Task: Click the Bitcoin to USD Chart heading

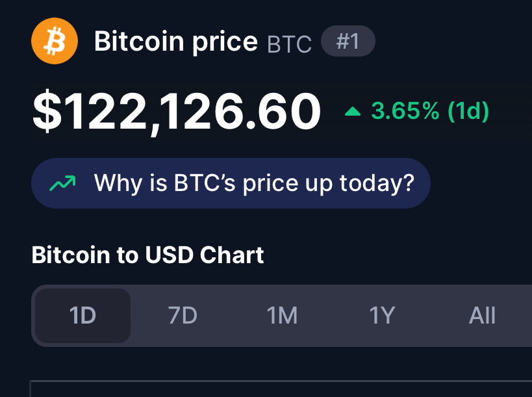Action: tap(147, 255)
